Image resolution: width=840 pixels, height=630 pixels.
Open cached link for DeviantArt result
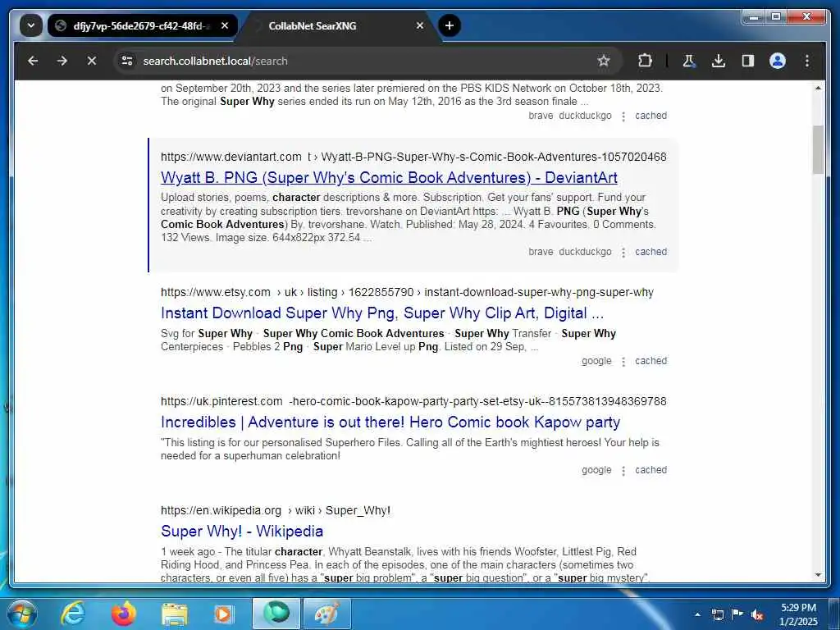pyautogui.click(x=651, y=252)
